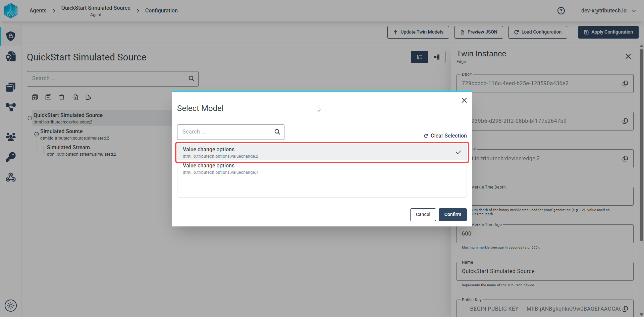Select Value change options valuechange;1 entry
Image resolution: width=644 pixels, height=317 pixels.
point(322,168)
